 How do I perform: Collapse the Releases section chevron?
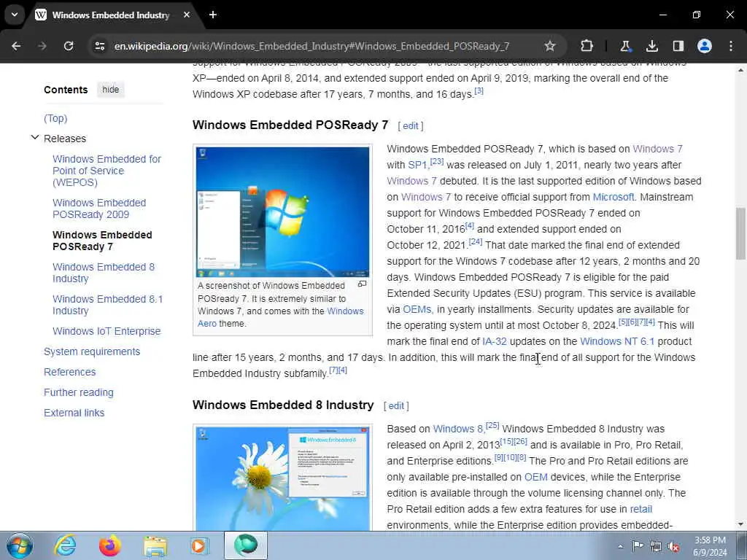tap(35, 138)
